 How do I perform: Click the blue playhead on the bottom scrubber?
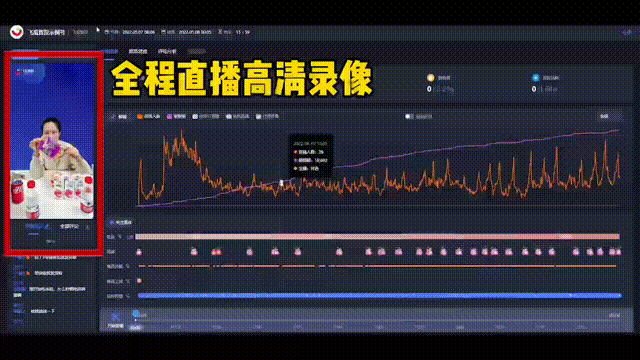point(136,313)
